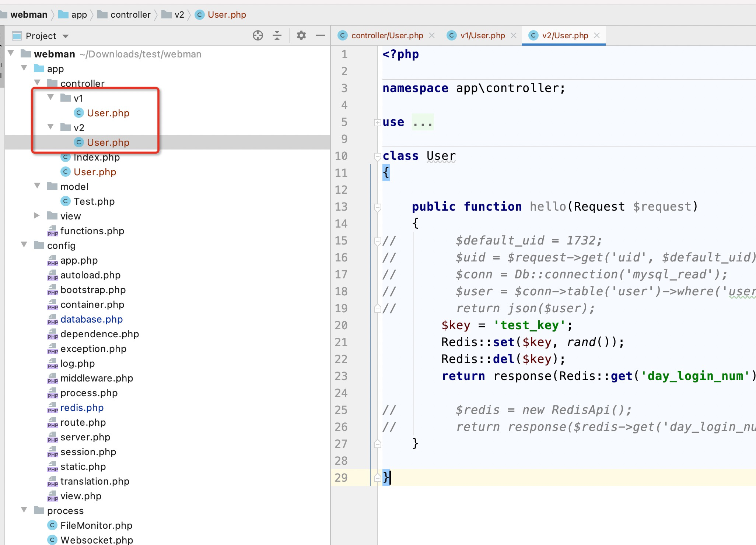This screenshot has height=545, width=756.
Task: Open server.php in config
Action: point(85,437)
